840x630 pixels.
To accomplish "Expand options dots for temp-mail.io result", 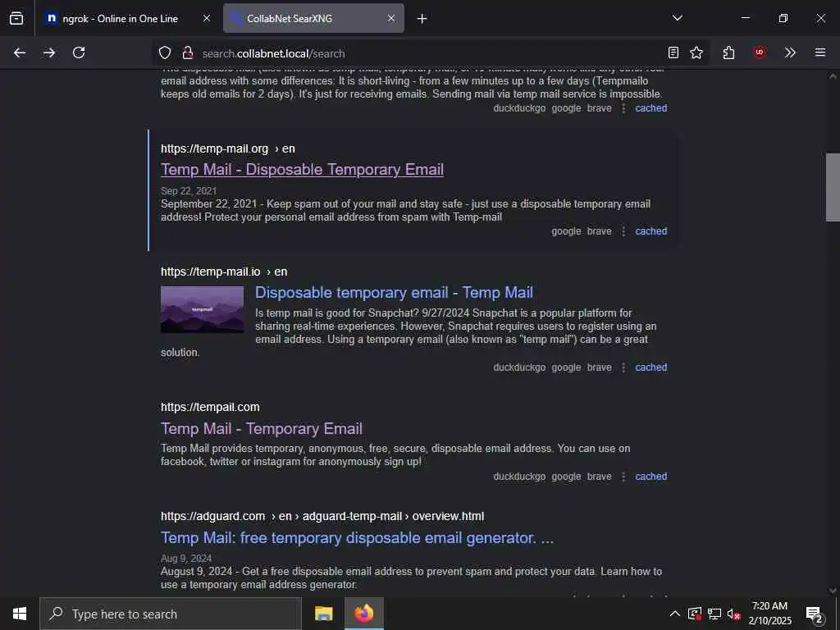I will [623, 367].
